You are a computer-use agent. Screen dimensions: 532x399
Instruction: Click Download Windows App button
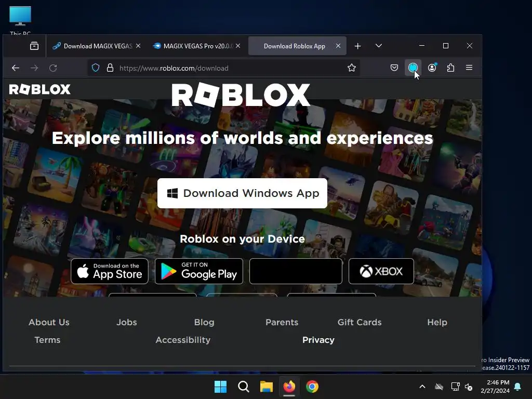(242, 193)
